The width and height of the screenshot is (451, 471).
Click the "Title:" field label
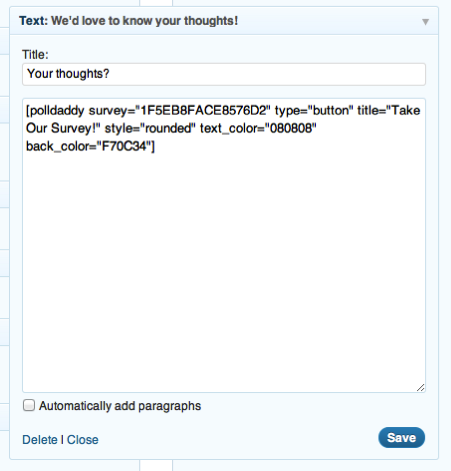pyautogui.click(x=35, y=55)
